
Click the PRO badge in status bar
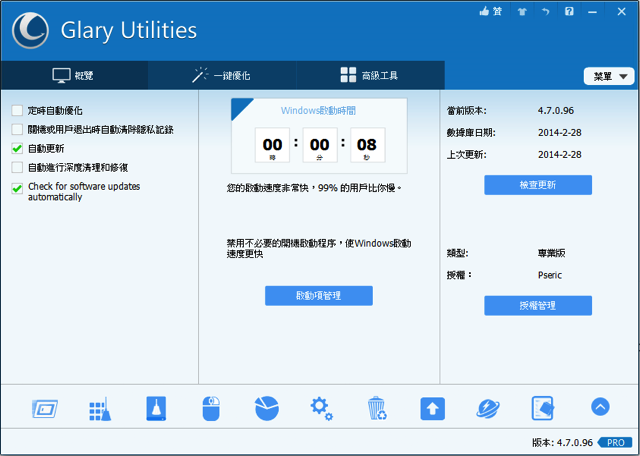click(x=615, y=443)
